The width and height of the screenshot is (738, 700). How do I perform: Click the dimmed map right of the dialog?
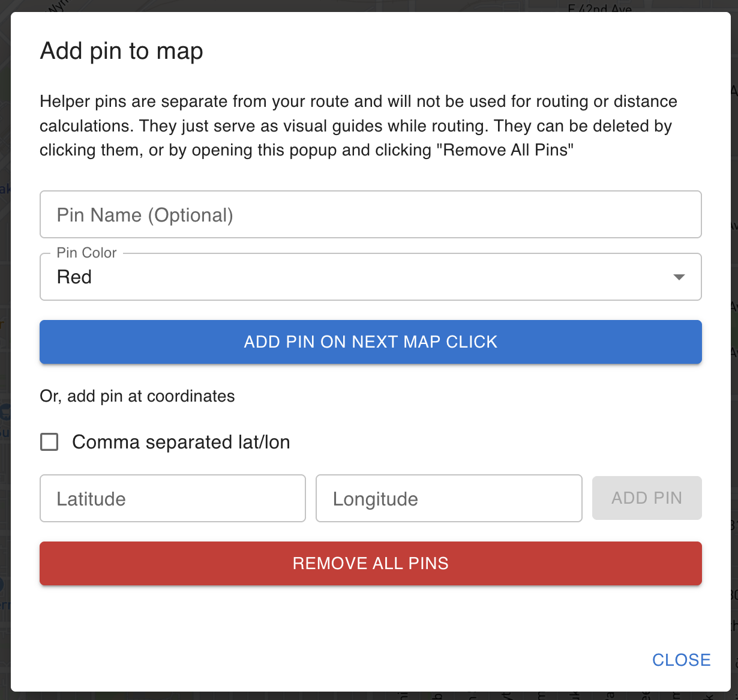(x=734, y=360)
